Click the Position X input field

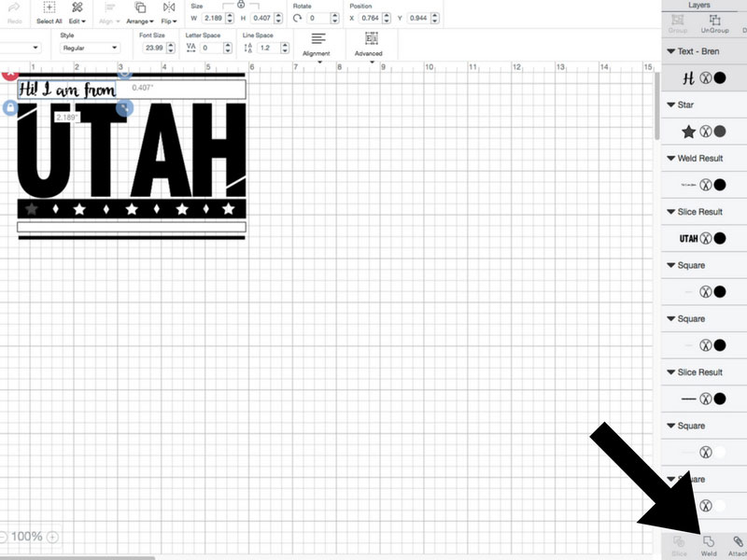click(x=370, y=18)
